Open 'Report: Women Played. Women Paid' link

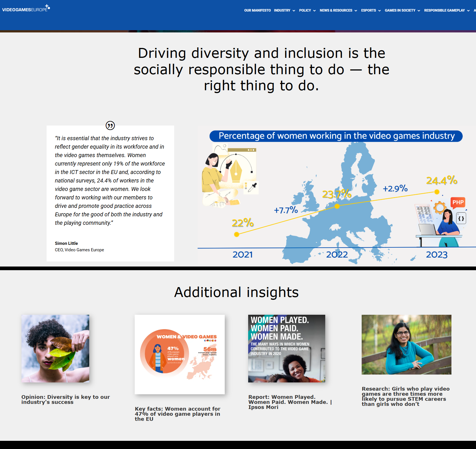click(x=290, y=402)
